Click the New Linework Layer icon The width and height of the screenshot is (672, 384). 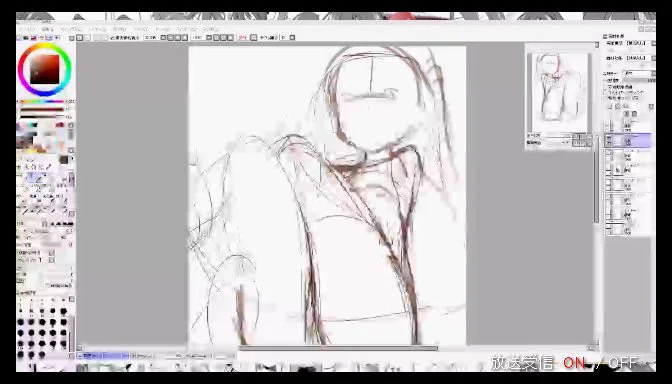point(618,106)
